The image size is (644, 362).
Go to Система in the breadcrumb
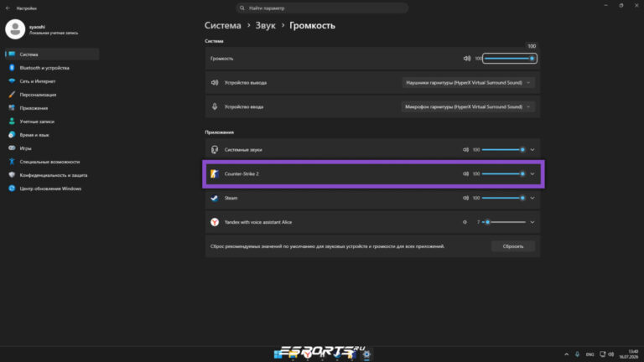(x=222, y=25)
